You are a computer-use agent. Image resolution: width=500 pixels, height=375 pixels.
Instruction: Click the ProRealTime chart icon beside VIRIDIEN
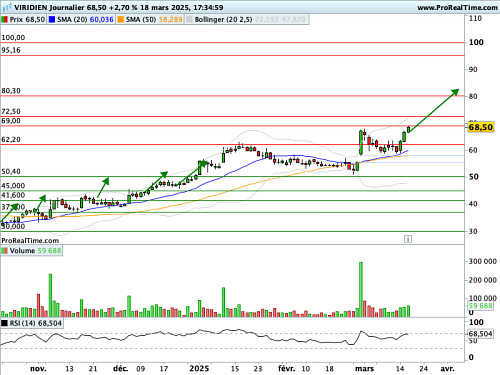7,7
